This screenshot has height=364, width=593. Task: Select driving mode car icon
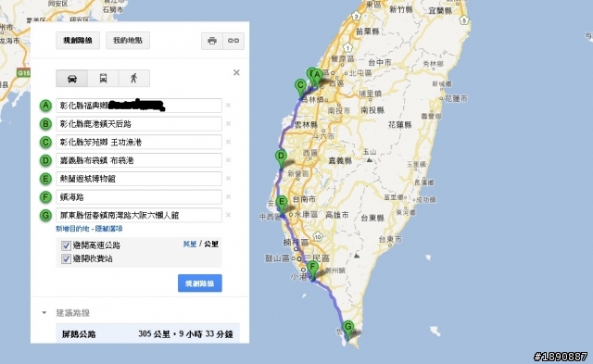pyautogui.click(x=72, y=79)
